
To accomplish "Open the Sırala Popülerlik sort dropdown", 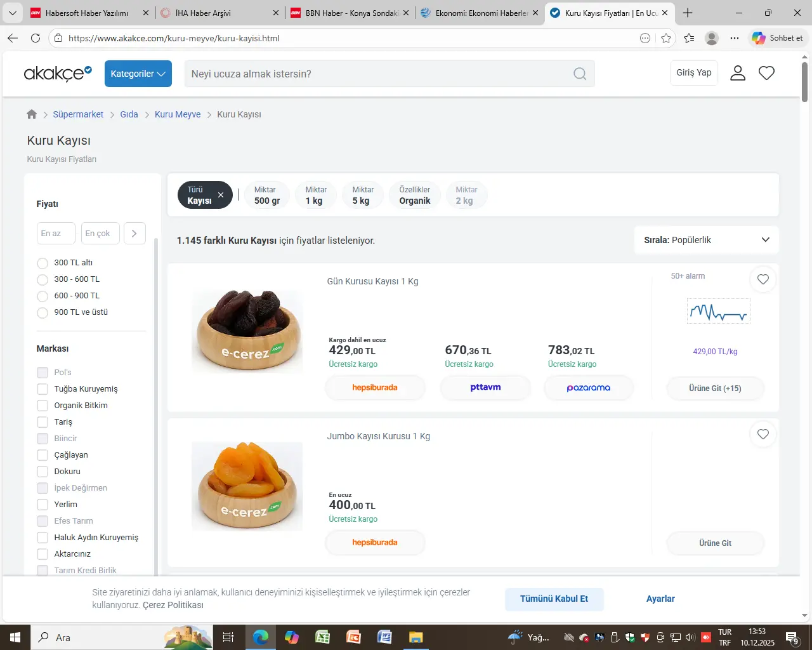I will tap(706, 240).
